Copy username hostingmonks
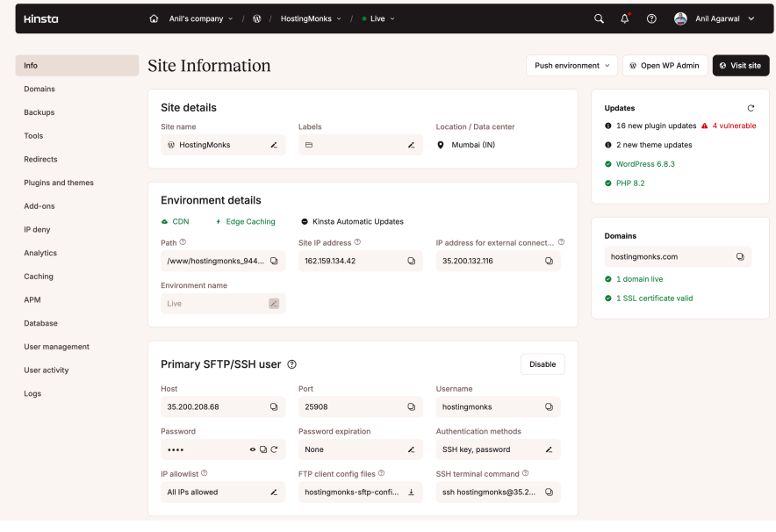Screen dimensions: 776x532 pos(549,406)
